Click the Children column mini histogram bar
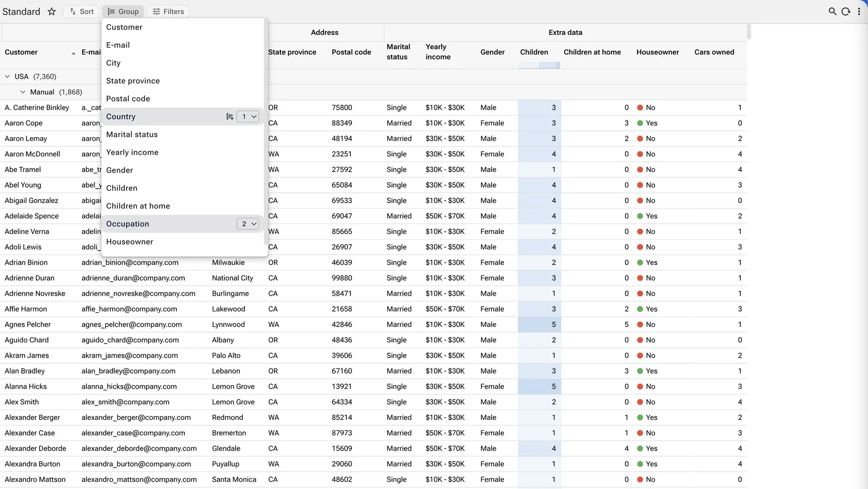 click(539, 65)
